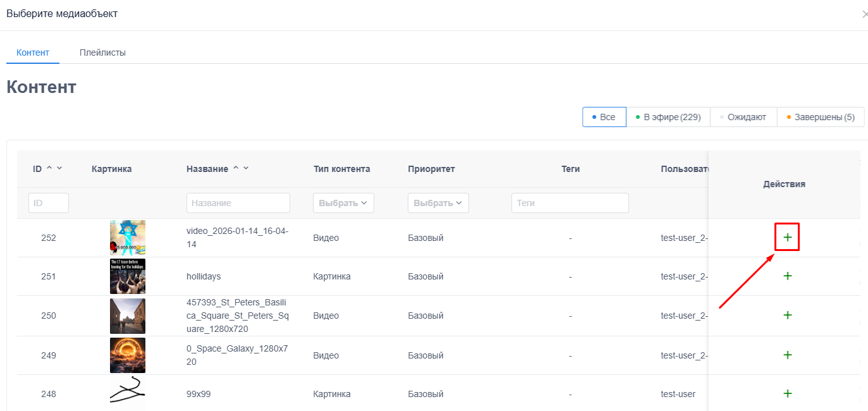Sort Название column ascending with the up caret
The image size is (868, 411).
click(x=236, y=168)
